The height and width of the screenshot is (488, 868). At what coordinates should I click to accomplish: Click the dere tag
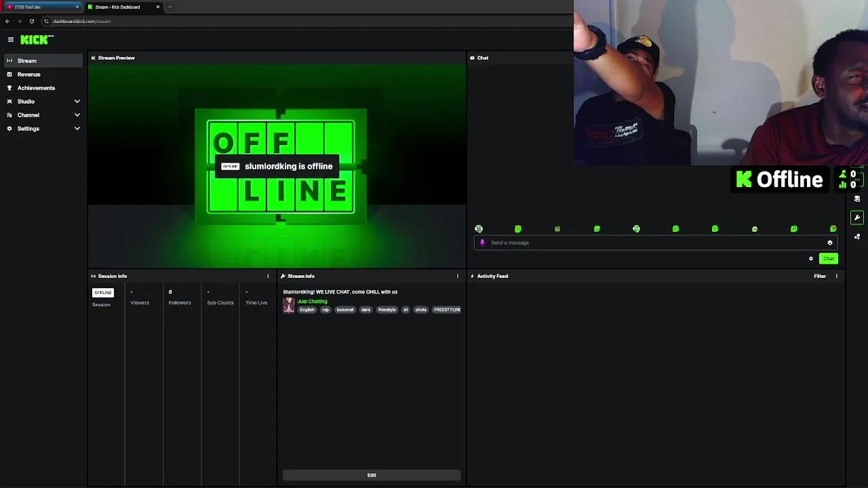click(x=366, y=310)
